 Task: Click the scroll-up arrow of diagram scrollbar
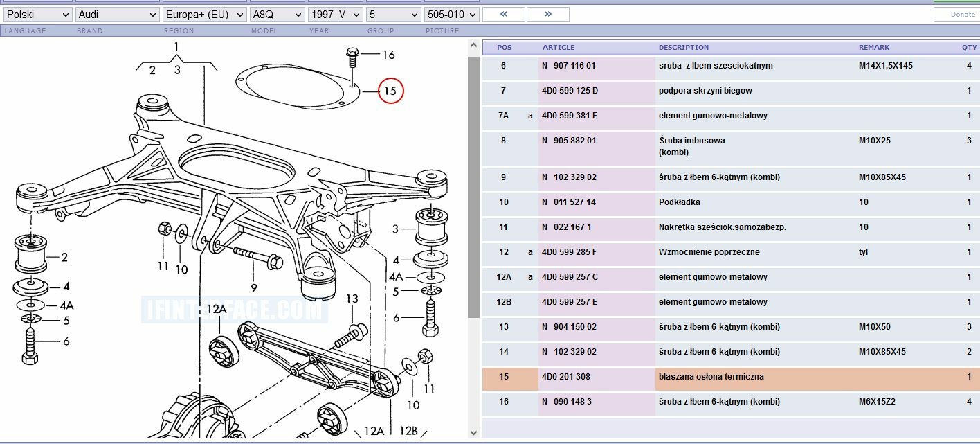coord(473,47)
